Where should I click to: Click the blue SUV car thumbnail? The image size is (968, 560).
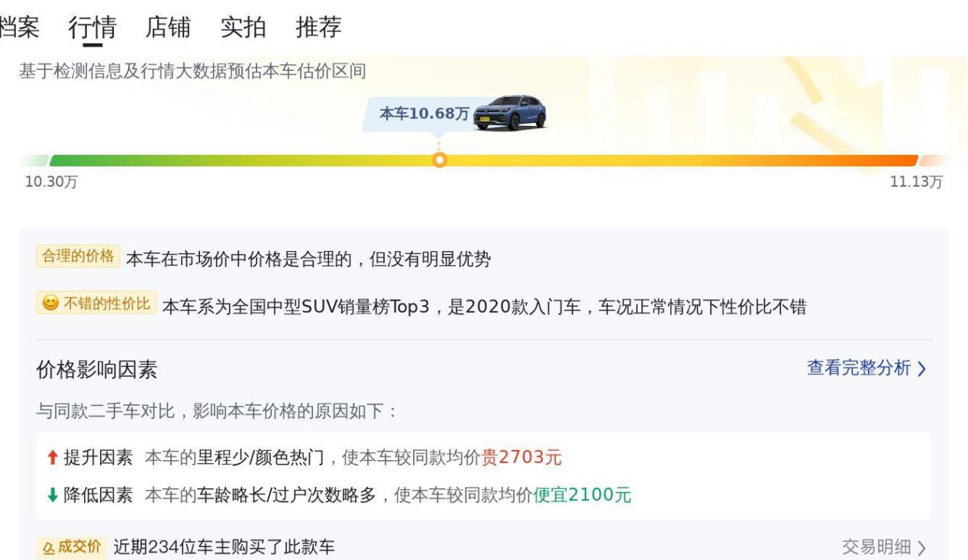(510, 113)
